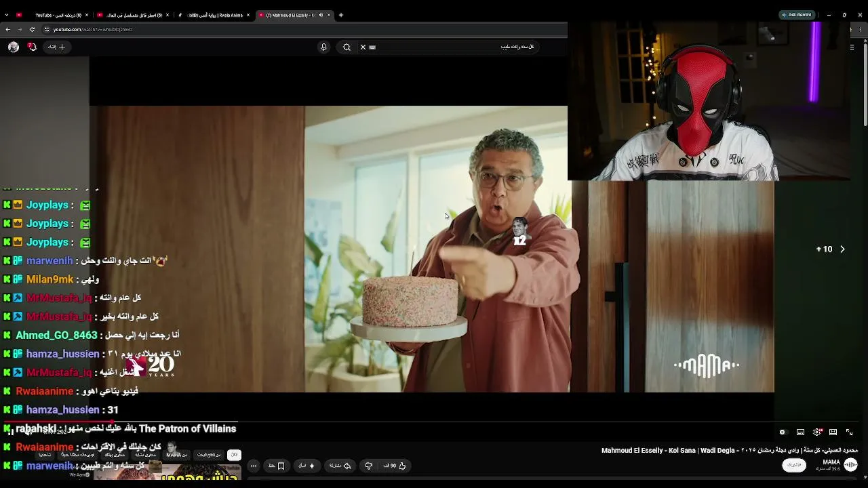
Task: Open the video player settings gear
Action: tap(817, 432)
